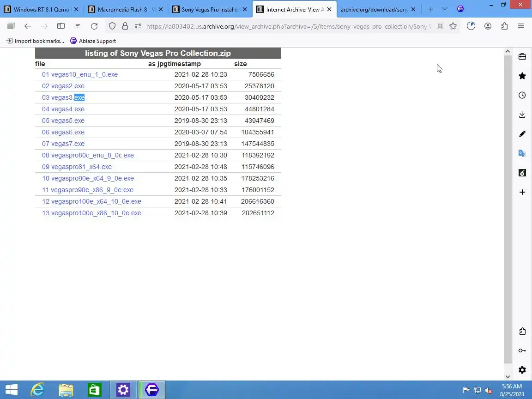Click the page scrollbar down arrow
Screen dimensions: 532x399
click(508, 377)
